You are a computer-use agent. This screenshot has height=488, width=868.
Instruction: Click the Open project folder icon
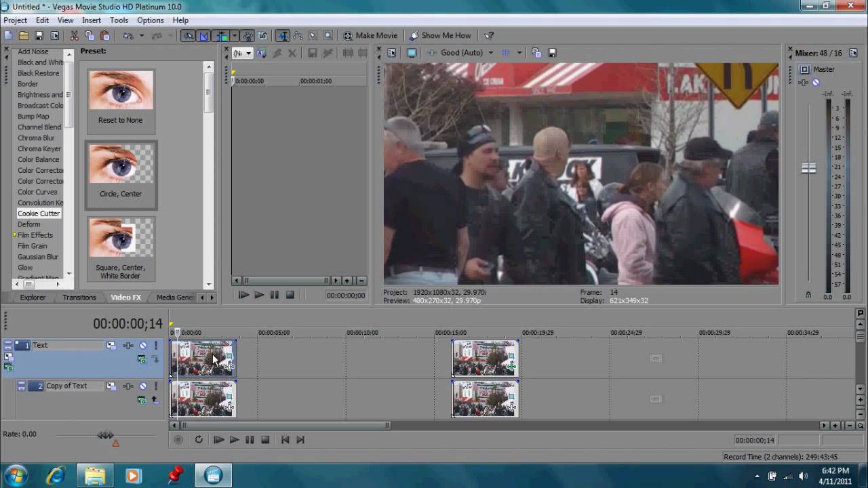(x=24, y=35)
